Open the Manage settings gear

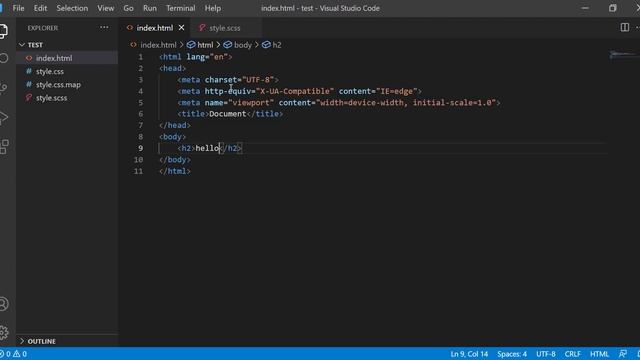tap(4, 333)
